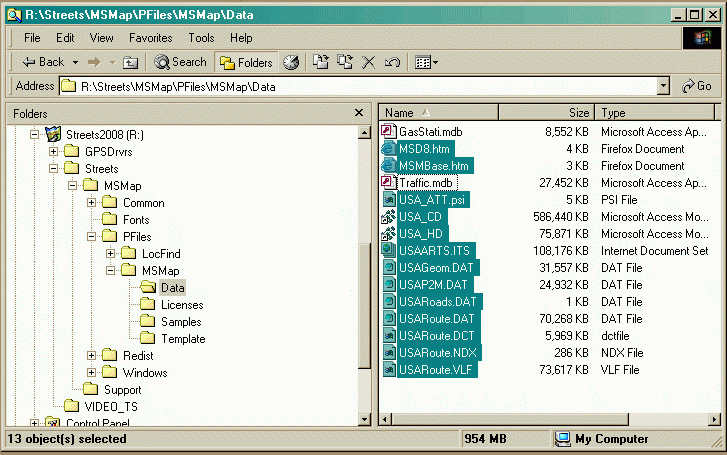Close the Folders pane
The image size is (727, 455).
(x=359, y=113)
